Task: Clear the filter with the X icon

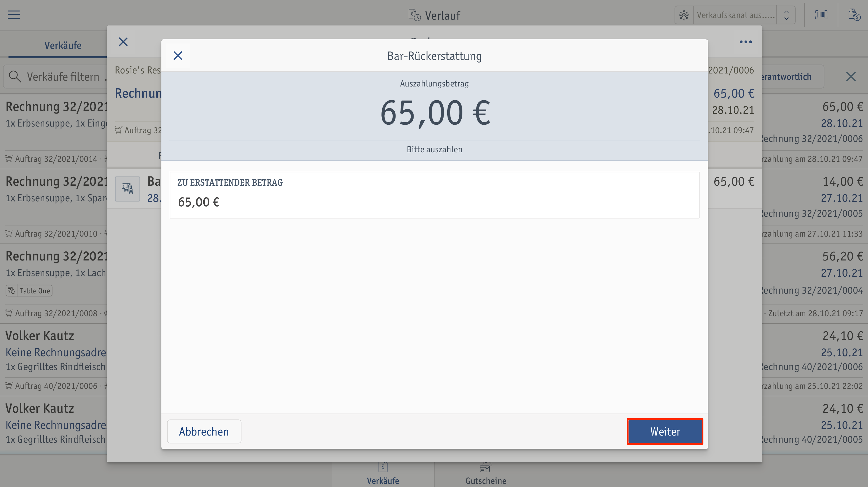Action: pos(851,76)
